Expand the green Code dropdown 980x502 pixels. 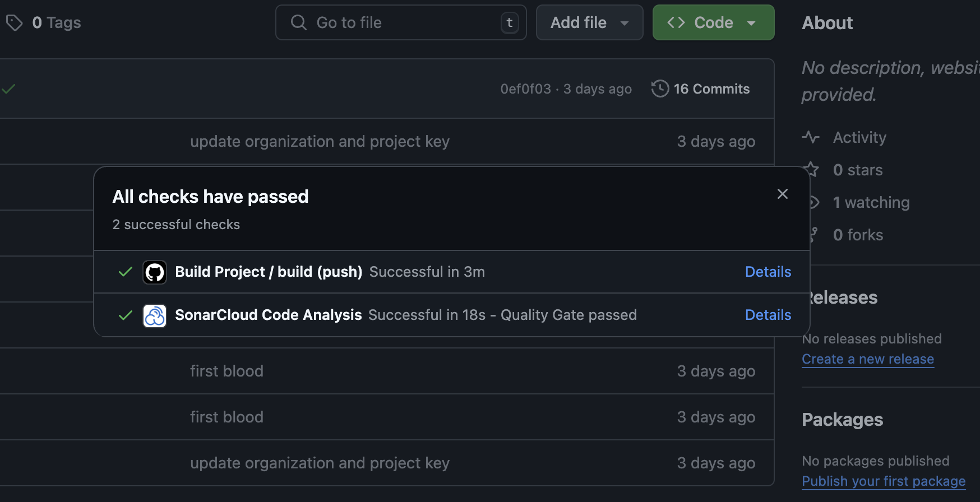(x=713, y=22)
